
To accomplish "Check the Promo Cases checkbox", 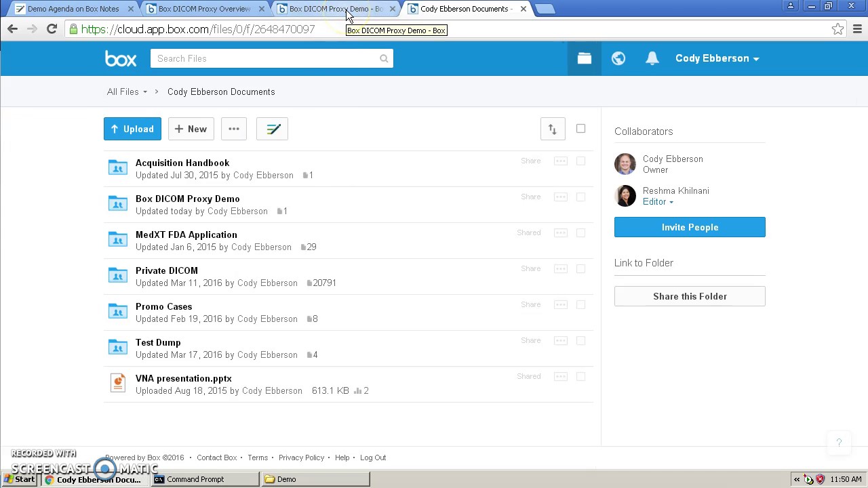I will 580,305.
